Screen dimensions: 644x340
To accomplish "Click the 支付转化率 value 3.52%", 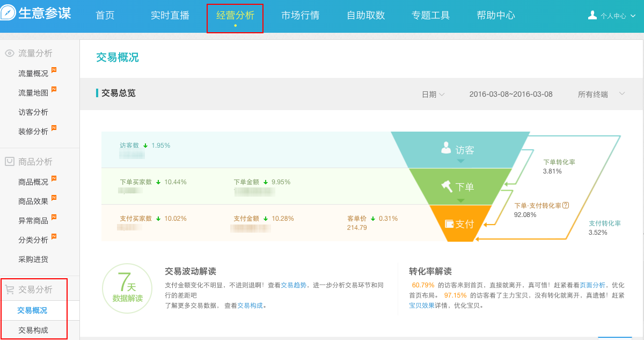I will (597, 233).
